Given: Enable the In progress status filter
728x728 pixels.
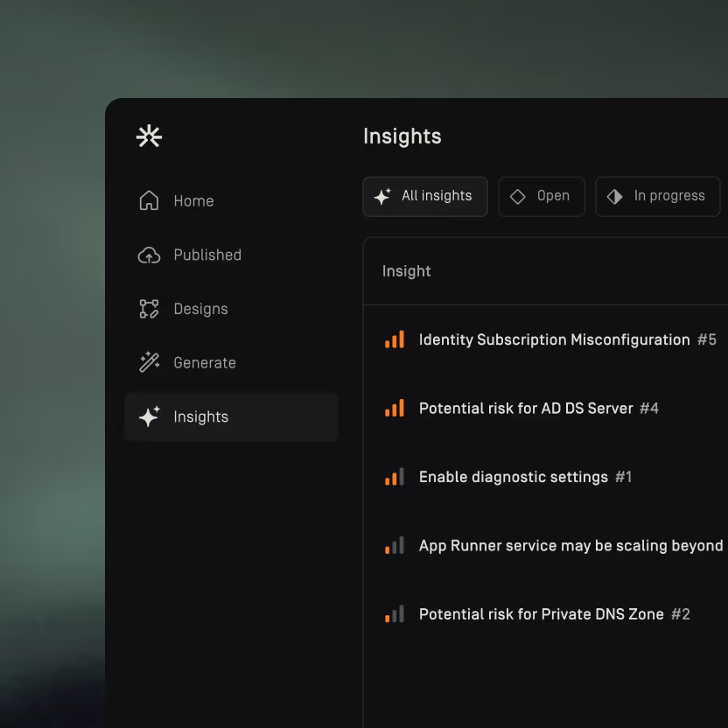Looking at the screenshot, I should [657, 196].
